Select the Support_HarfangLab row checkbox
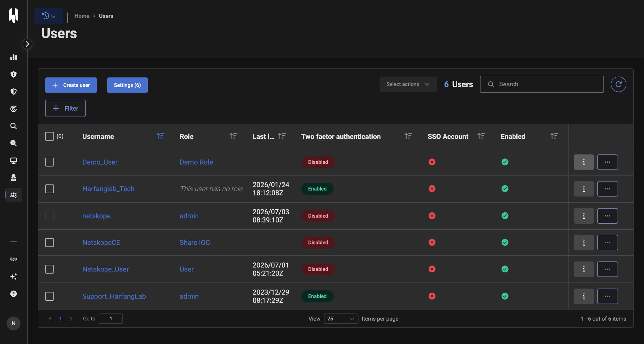Screen dimensions: 644x344 (x=49, y=296)
